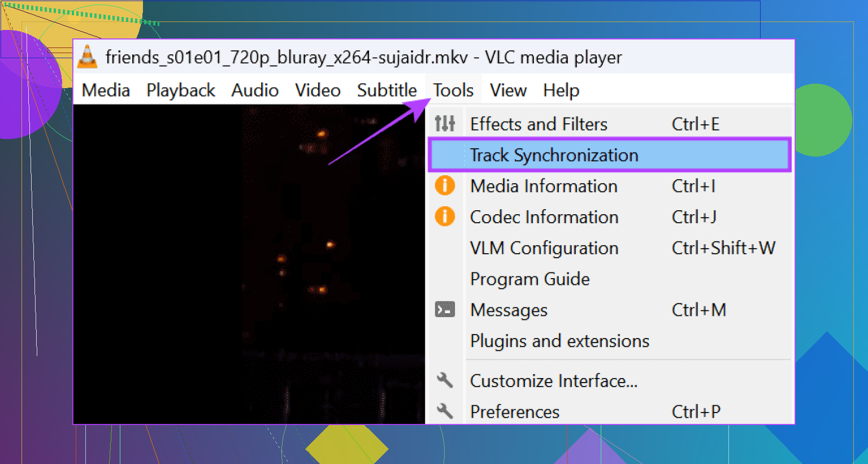
Task: Open the Playback menu
Action: 180,90
